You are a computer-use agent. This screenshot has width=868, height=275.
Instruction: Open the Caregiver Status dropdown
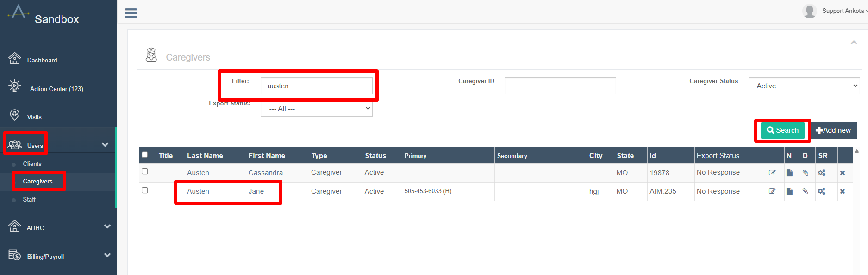(804, 86)
